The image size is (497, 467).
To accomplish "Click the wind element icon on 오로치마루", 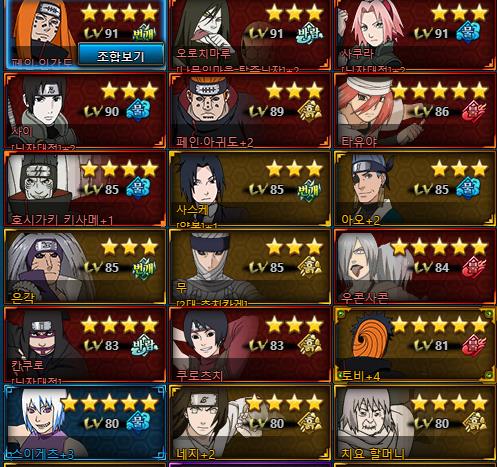I will (x=310, y=33).
